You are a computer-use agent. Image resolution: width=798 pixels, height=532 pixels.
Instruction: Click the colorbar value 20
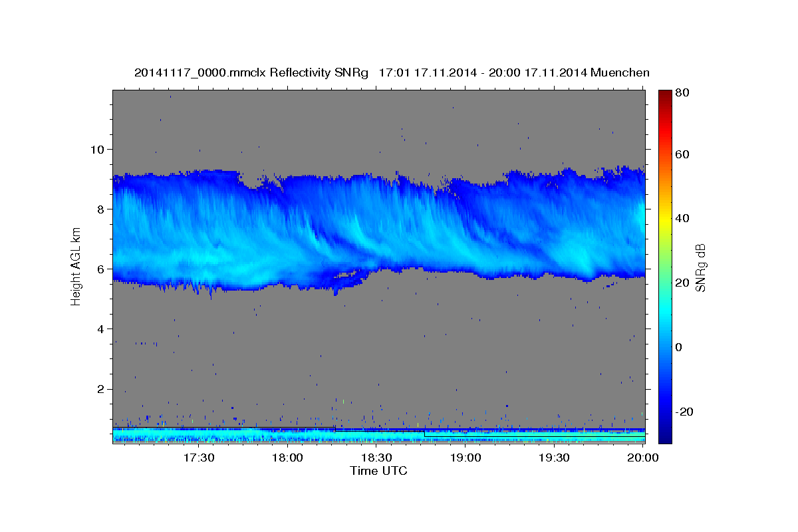coord(682,283)
